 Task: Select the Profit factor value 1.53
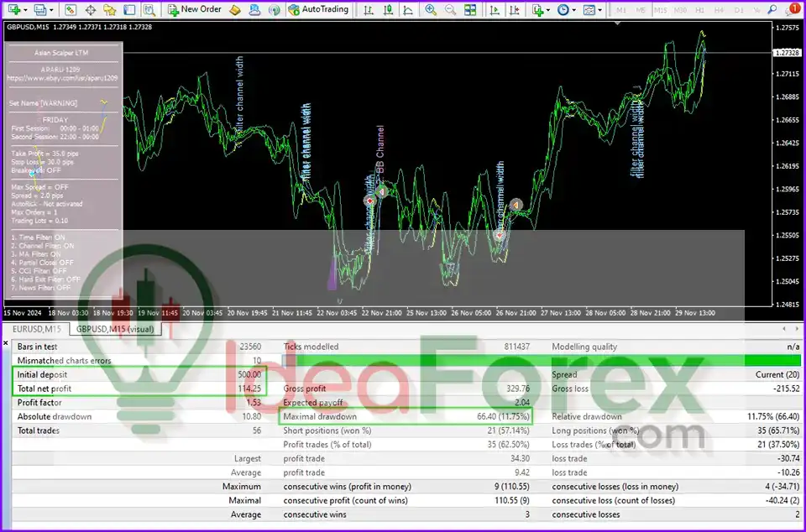click(254, 403)
